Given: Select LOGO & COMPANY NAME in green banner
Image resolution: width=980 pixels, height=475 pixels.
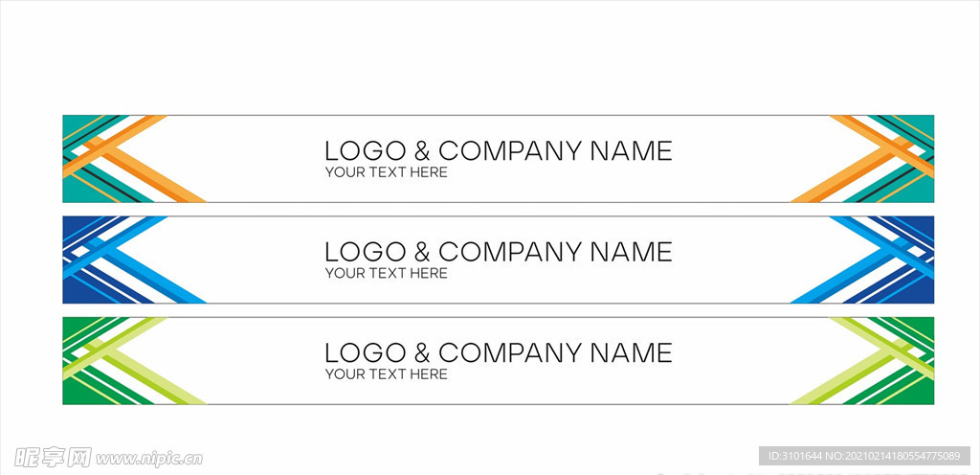Looking at the screenshot, I should 498,353.
